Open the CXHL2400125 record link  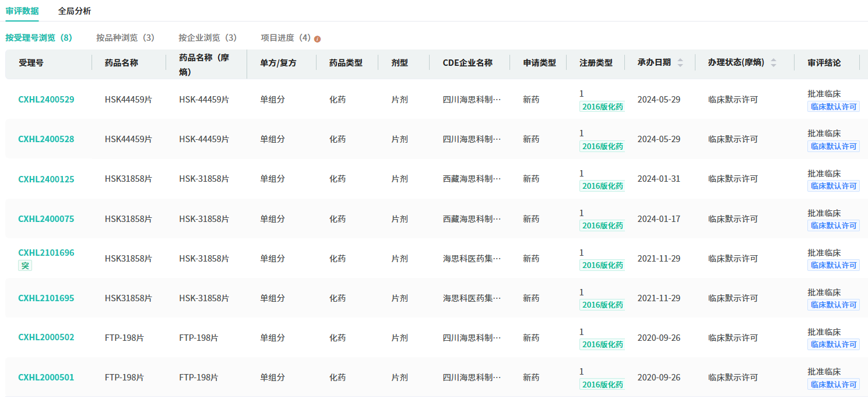[46, 179]
